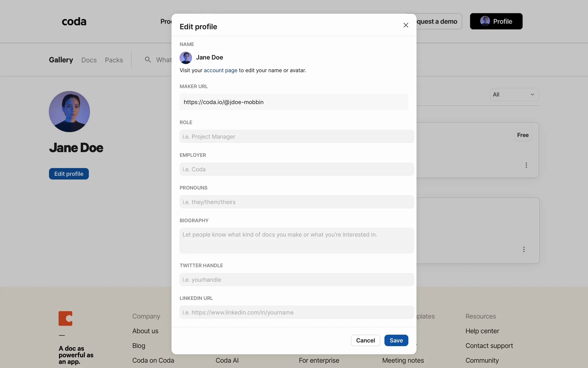Open the Profile button in header
This screenshot has width=588, height=368.
click(x=496, y=21)
